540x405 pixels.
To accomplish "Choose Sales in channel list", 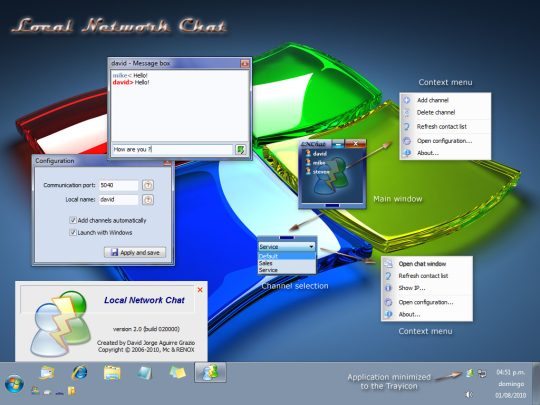I will tap(287, 263).
